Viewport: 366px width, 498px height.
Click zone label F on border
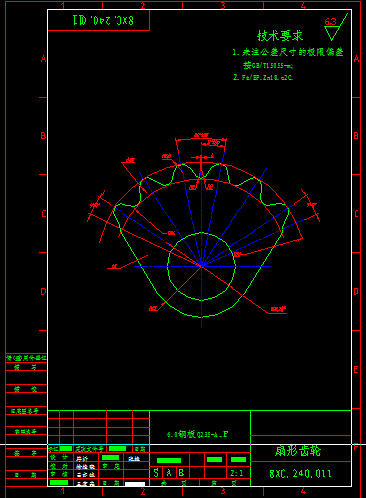pos(356,447)
